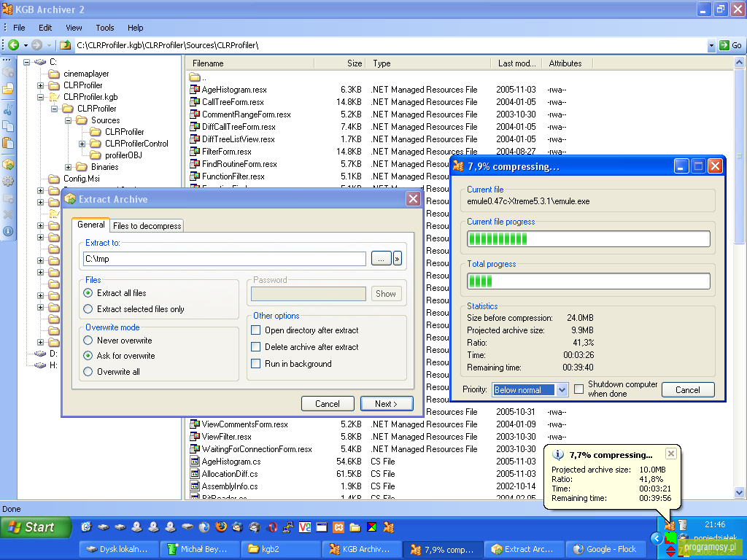Open the address bar path dropdown
747x560 pixels.
pos(711,46)
